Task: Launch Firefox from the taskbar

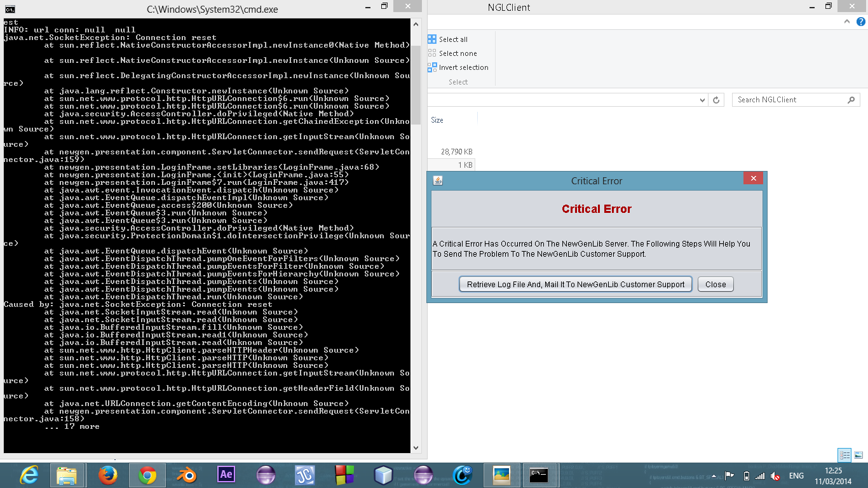Action: [108, 475]
